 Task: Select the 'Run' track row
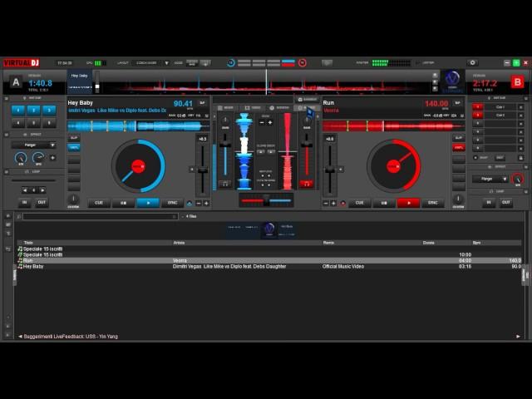coord(269,260)
